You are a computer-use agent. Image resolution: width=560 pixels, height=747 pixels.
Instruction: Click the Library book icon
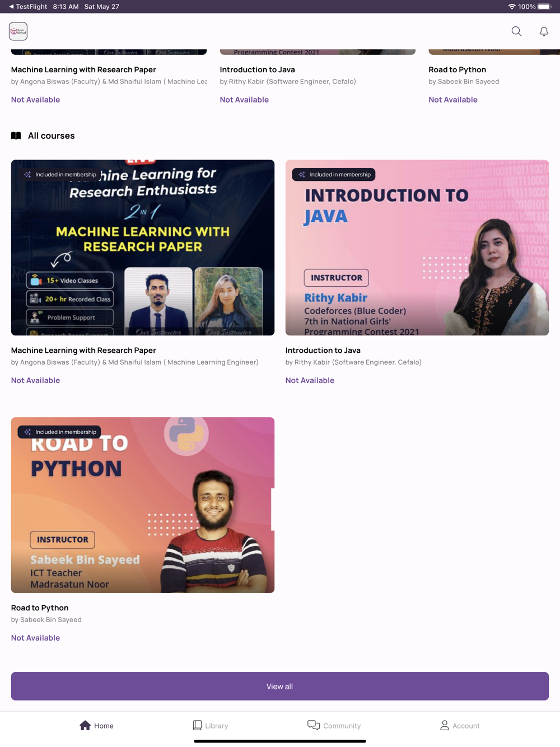[197, 725]
